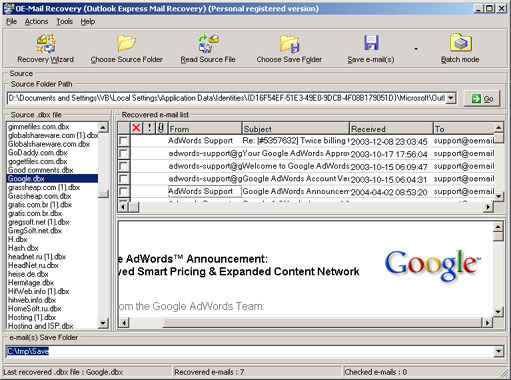Select heise.de.dbx in file list
This screenshot has width=511, height=380.
28,274
